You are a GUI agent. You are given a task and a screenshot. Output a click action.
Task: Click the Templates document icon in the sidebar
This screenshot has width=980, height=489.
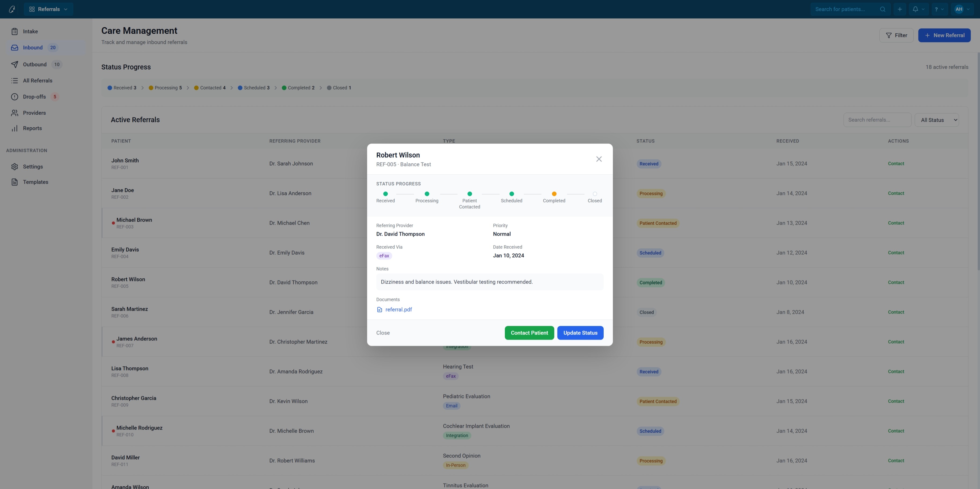click(x=14, y=182)
